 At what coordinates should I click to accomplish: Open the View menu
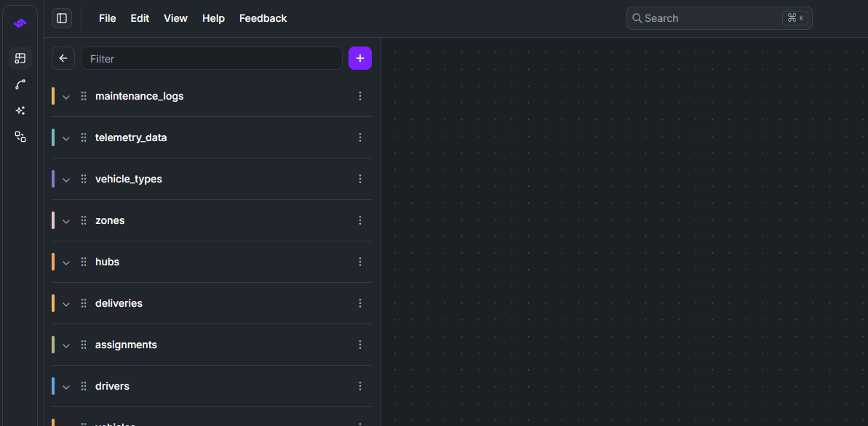175,18
